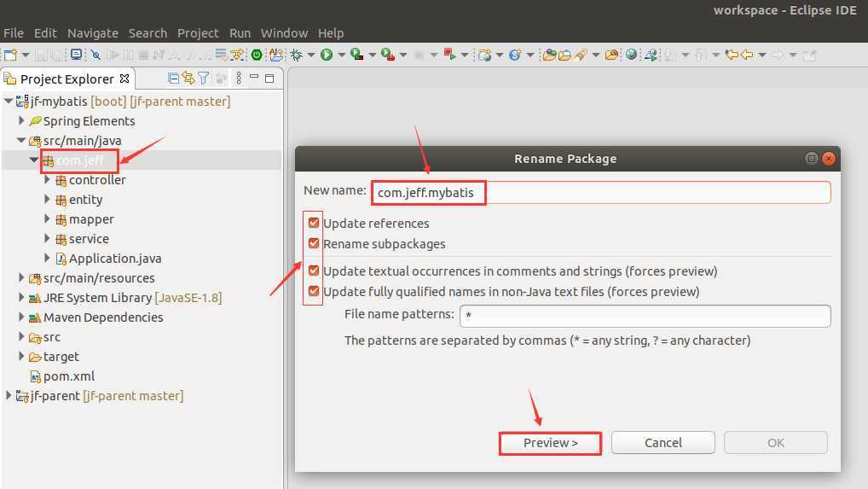Click the New wizard toolbar icon
Viewport: 868px width, 489px height.
(x=10, y=55)
